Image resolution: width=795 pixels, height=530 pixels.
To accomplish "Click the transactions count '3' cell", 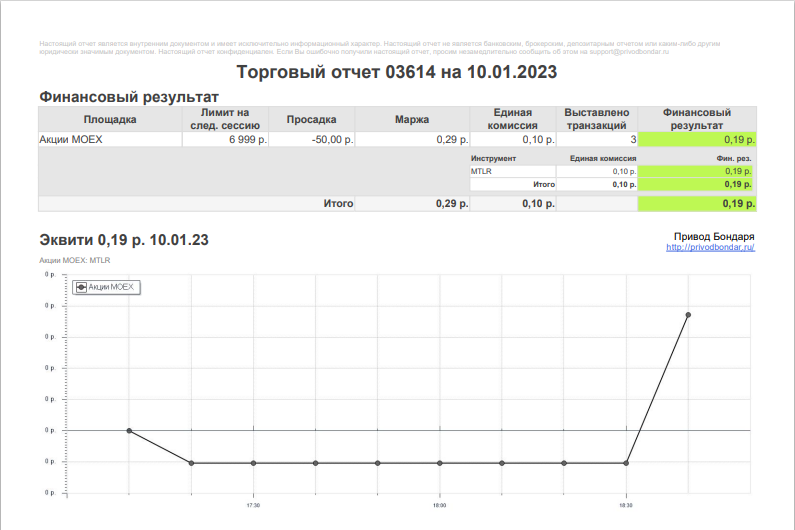I will coord(597,139).
